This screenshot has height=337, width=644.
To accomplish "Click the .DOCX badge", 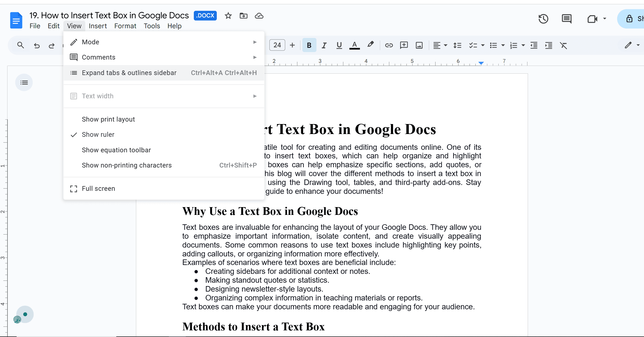I will click(205, 16).
